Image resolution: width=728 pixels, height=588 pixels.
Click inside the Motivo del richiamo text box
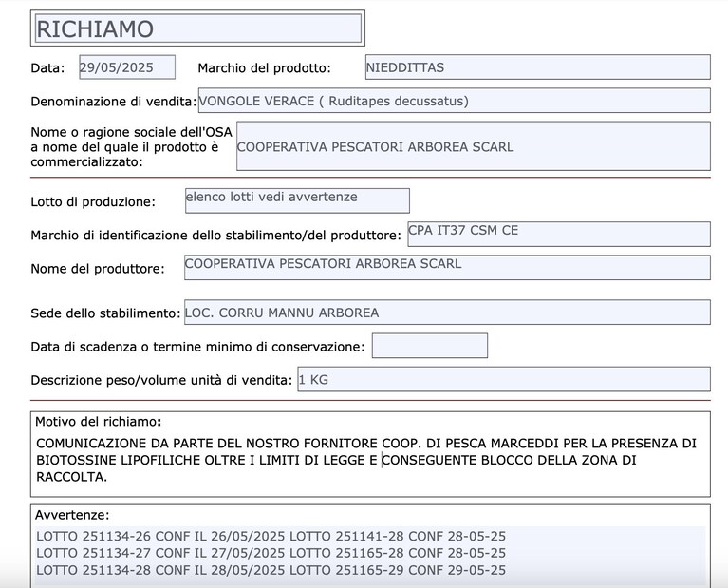(x=370, y=460)
